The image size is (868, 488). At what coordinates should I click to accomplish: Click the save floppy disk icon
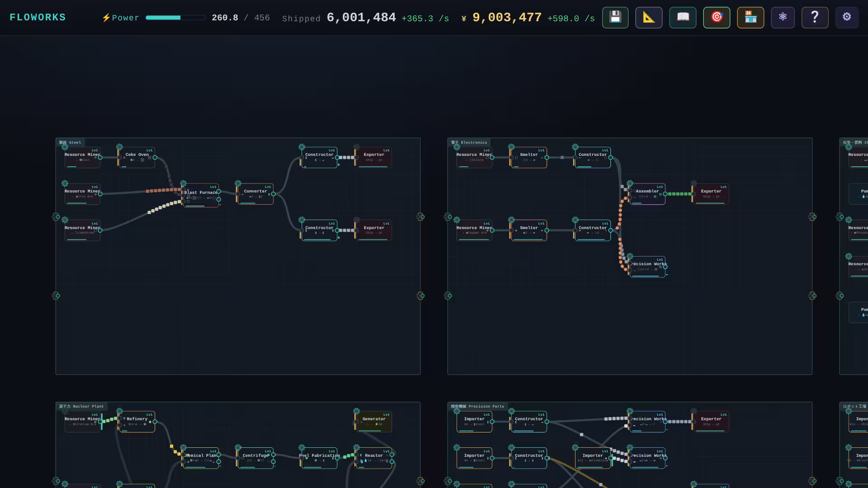[615, 18]
